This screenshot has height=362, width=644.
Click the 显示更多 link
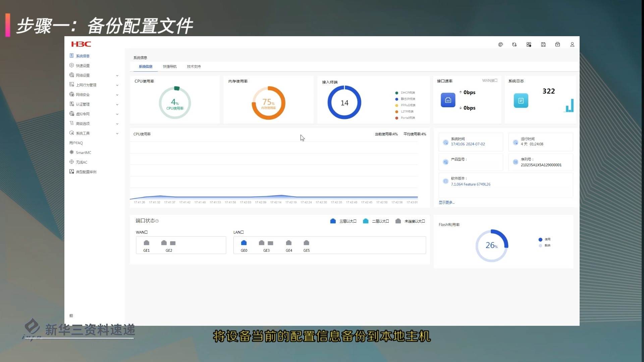coord(446,202)
